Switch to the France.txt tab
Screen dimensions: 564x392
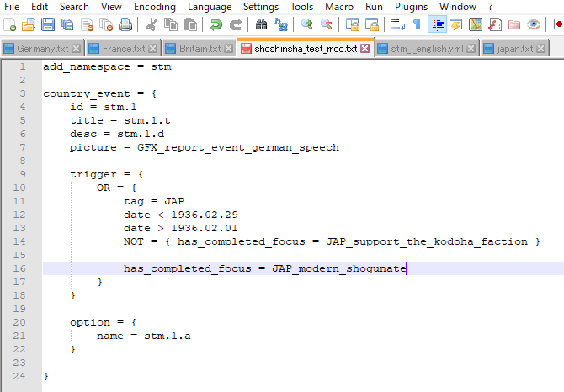[124, 49]
